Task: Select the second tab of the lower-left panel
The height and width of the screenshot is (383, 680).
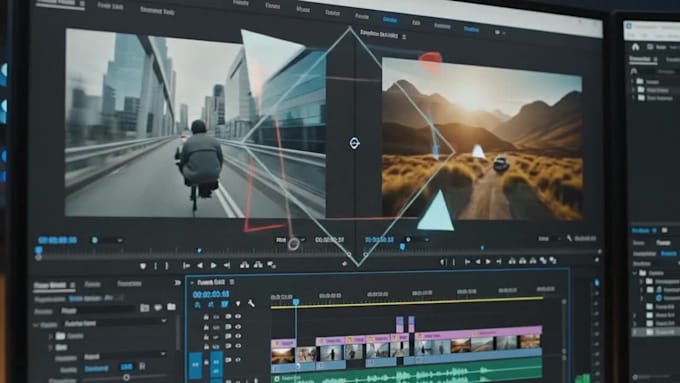Action: pos(92,284)
